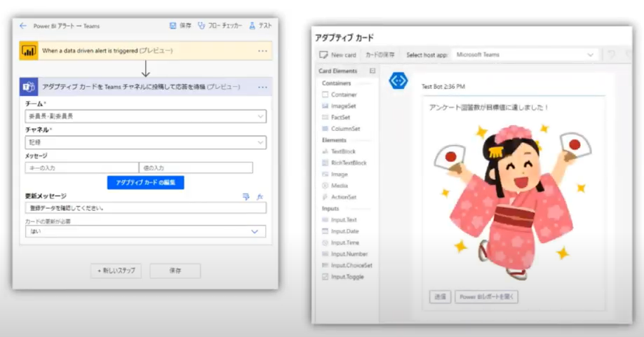644x337 pixels.
Task: Select the RichTextBlock element
Action: pyautogui.click(x=344, y=163)
